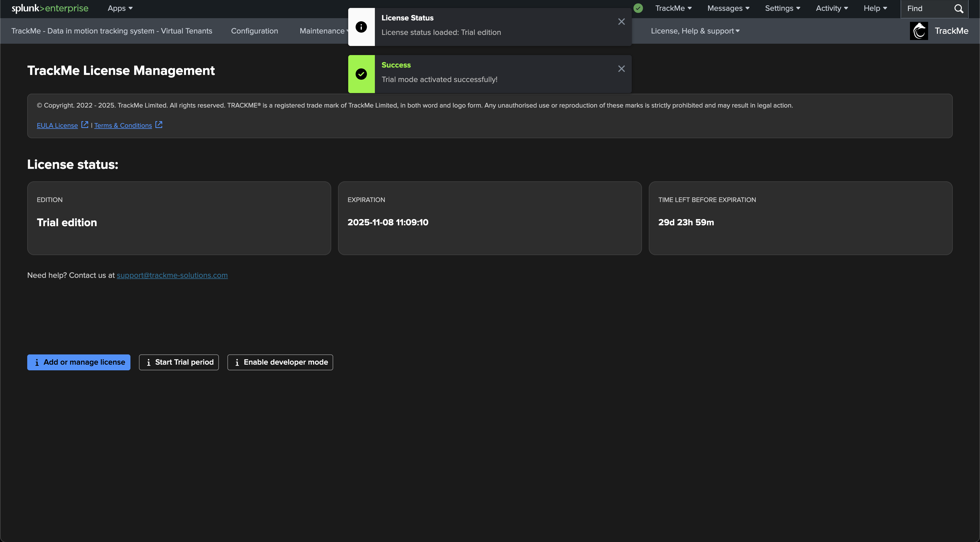
Task: Click the Terms & Conditions external link icon
Action: point(159,125)
